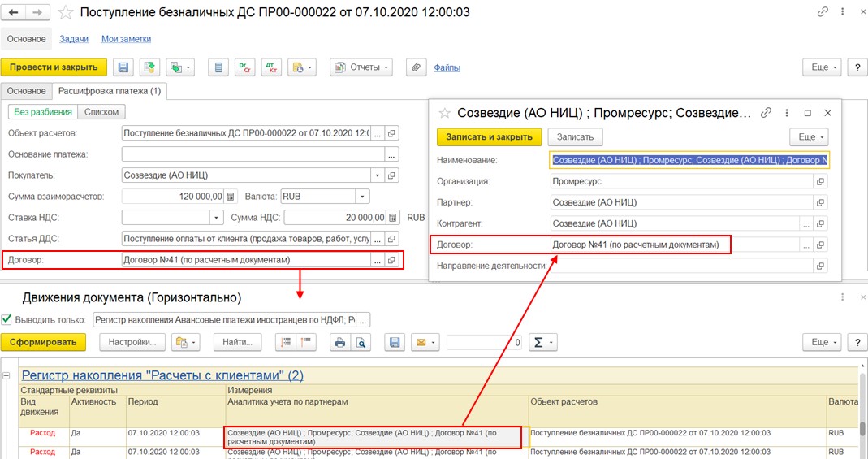This screenshot has height=459, width=868.
Task: Click the star favorite icon beside document title
Action: (x=67, y=13)
